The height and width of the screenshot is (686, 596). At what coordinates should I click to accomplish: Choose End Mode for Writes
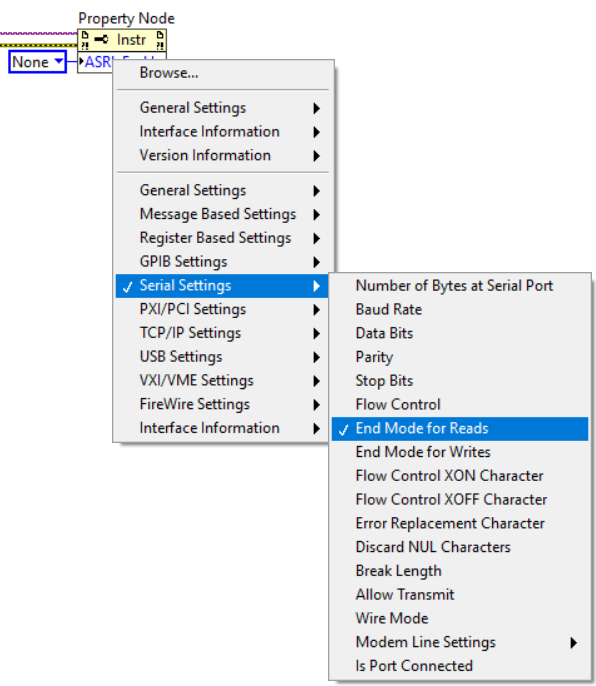[x=460, y=452]
